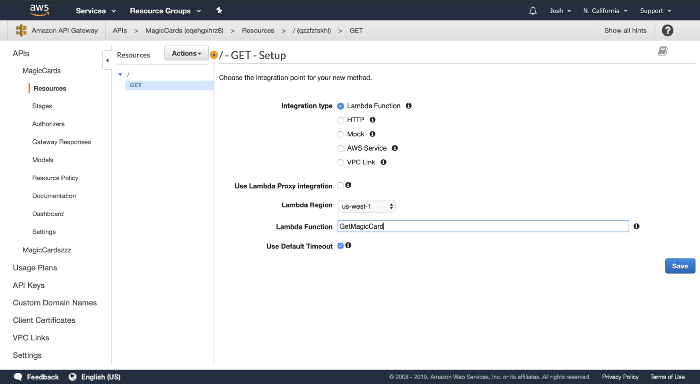This screenshot has height=384, width=700.
Task: Select Mock integration type
Action: (x=341, y=134)
